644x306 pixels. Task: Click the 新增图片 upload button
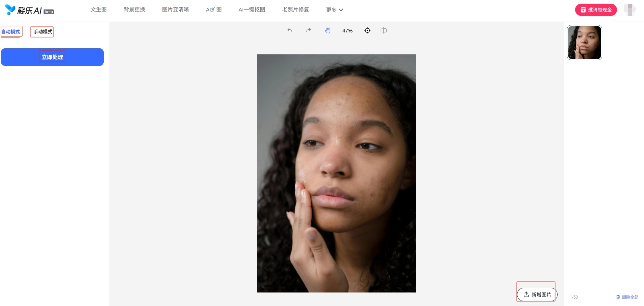tap(537, 295)
